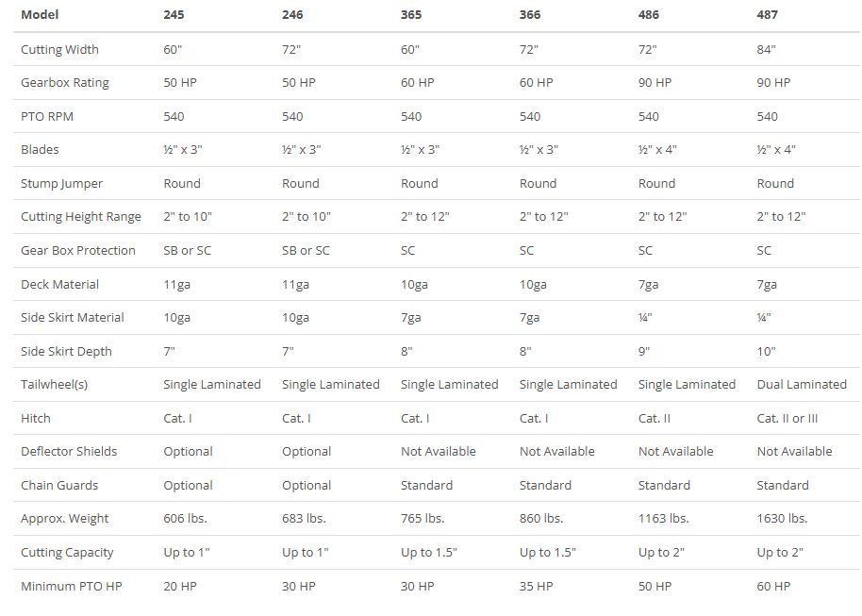The height and width of the screenshot is (616, 862).
Task: Select the 35 HP minimum PTO value
Action: 537,586
